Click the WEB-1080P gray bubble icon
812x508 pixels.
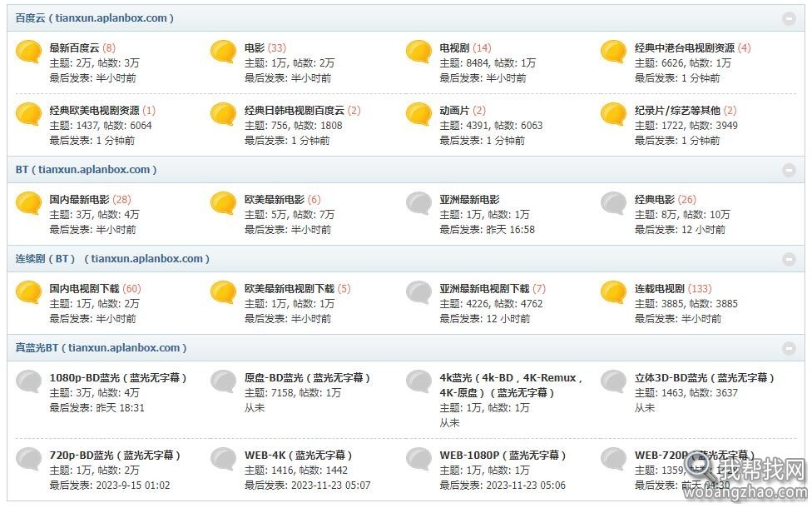coord(419,459)
